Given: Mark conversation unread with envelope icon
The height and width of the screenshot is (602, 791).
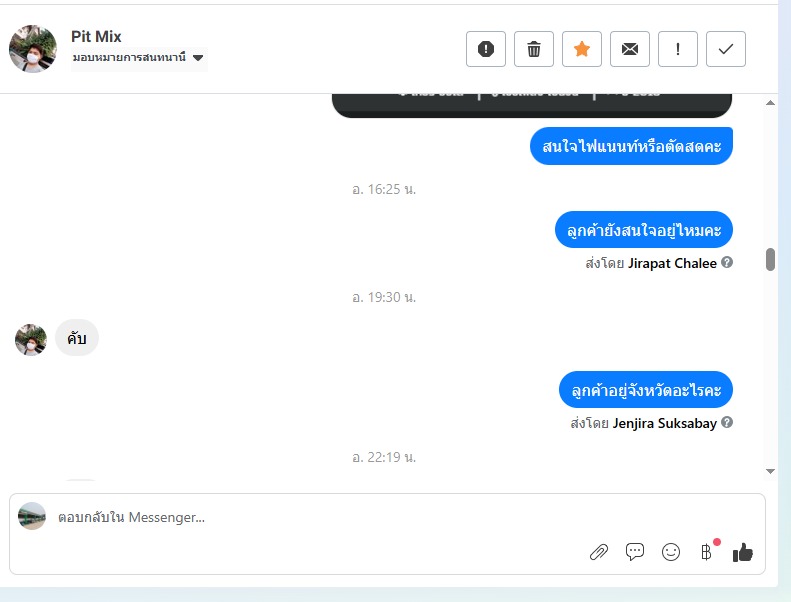Looking at the screenshot, I should tap(630, 49).
